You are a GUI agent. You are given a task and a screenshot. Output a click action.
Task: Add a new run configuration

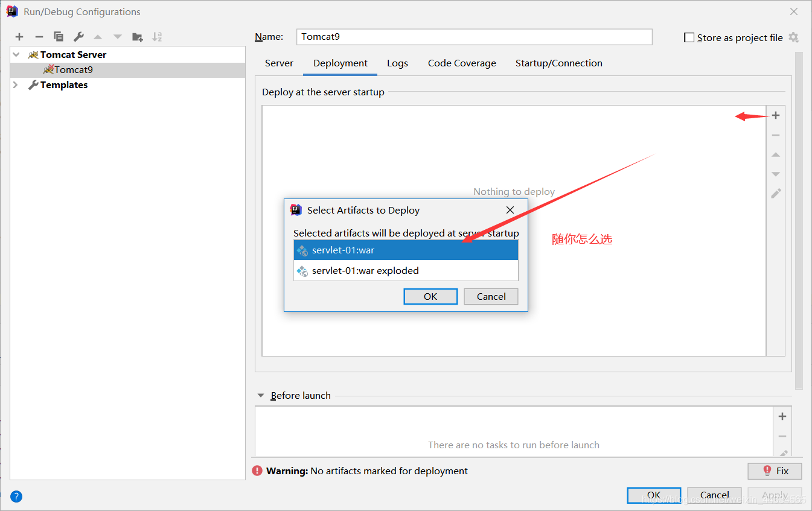click(x=19, y=37)
